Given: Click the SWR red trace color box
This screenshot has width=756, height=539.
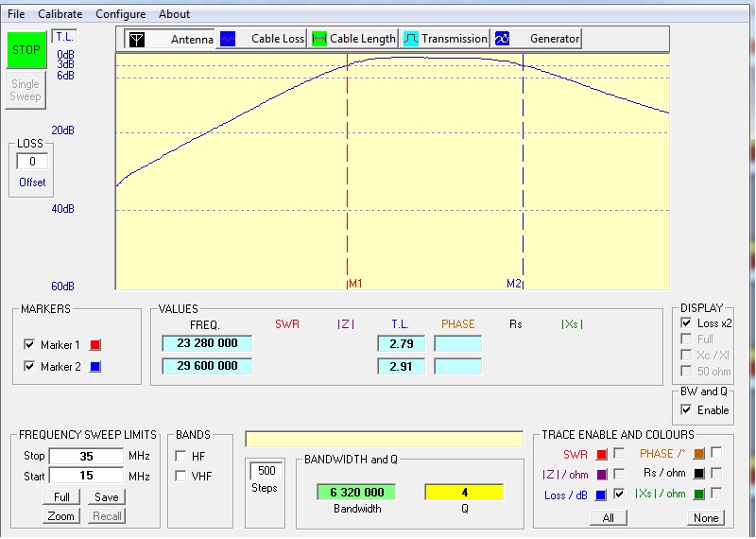Looking at the screenshot, I should [x=601, y=455].
